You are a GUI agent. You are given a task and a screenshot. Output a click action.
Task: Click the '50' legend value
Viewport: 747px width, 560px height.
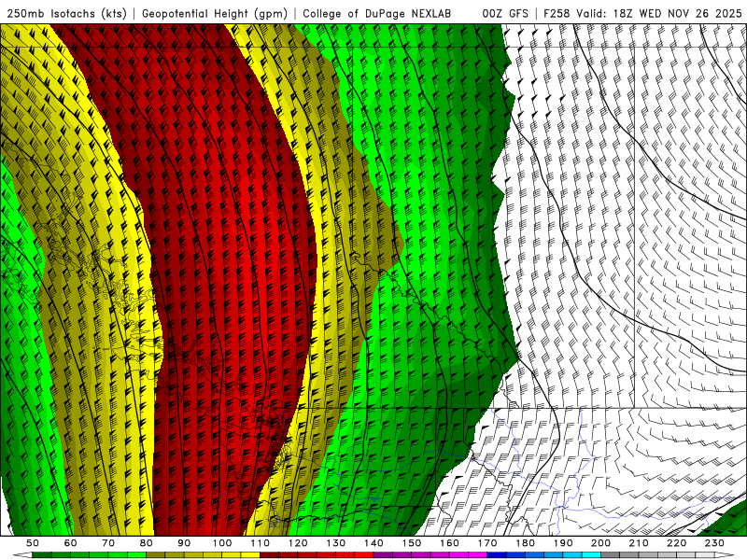[x=33, y=543]
